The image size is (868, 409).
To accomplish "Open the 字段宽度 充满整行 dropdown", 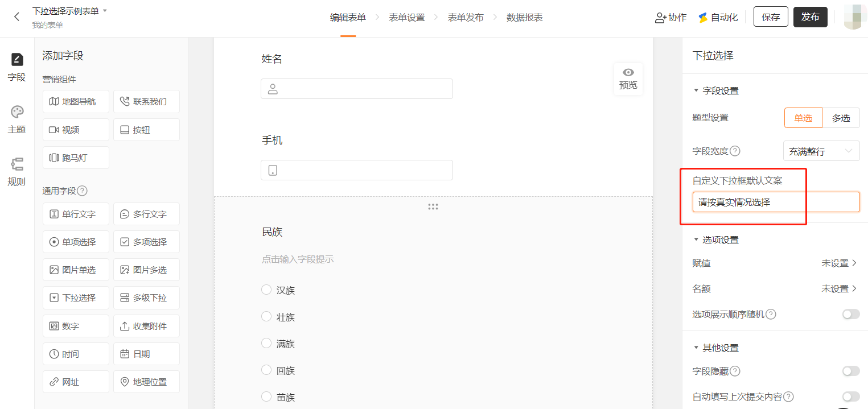I will click(x=821, y=151).
